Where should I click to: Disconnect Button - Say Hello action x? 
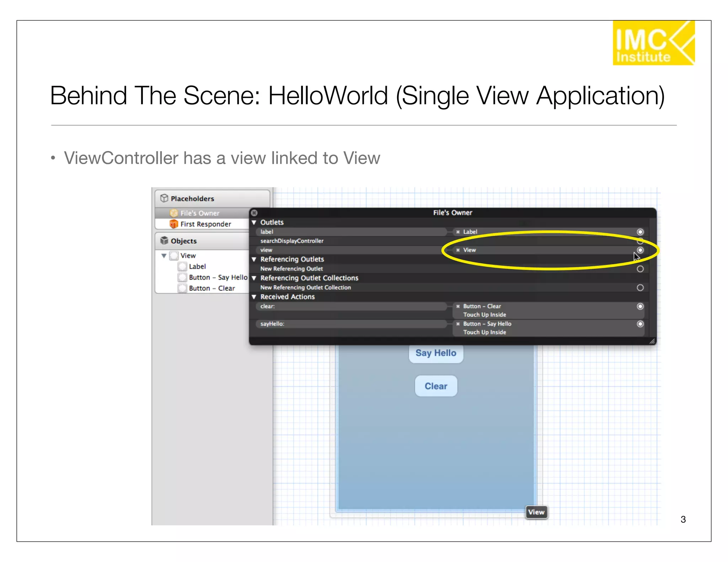(458, 324)
